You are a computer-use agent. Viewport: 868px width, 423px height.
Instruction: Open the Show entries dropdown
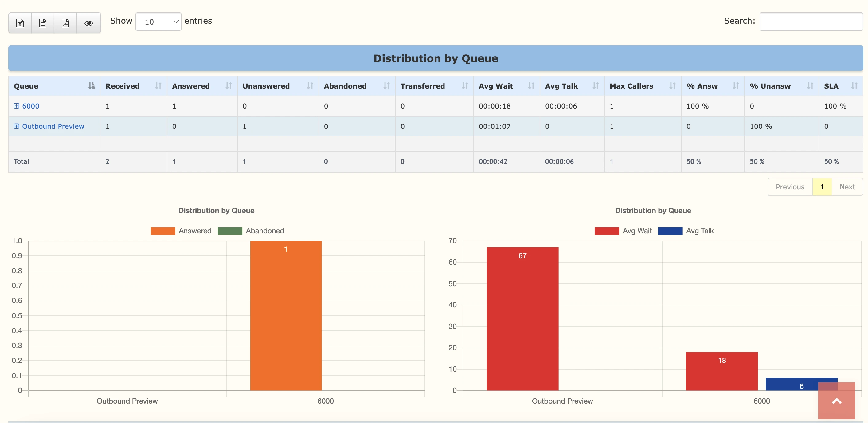158,21
